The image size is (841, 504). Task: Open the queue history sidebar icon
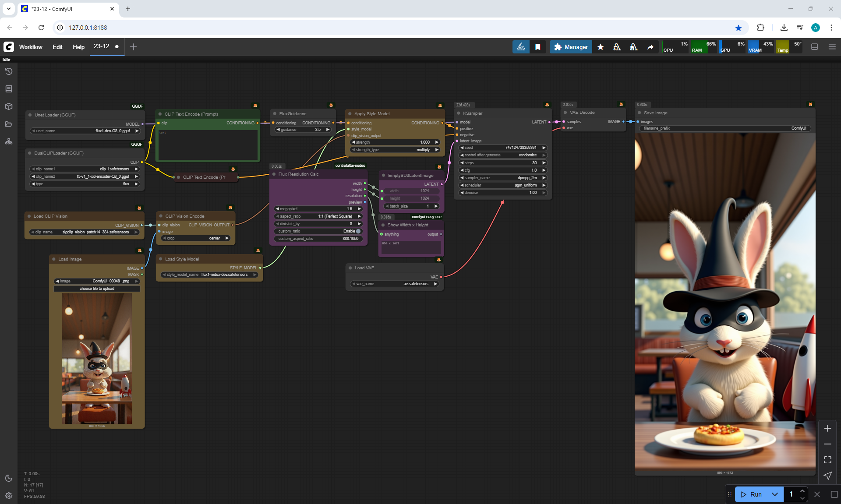9,71
